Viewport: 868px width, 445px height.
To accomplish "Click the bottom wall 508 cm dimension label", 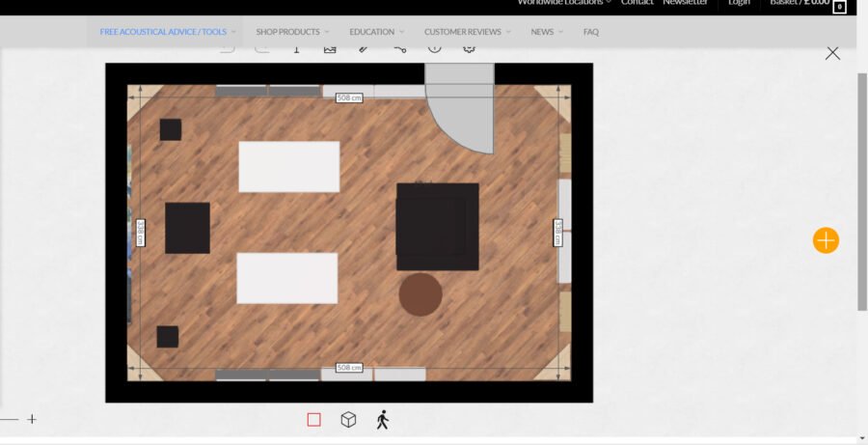I will 349,368.
